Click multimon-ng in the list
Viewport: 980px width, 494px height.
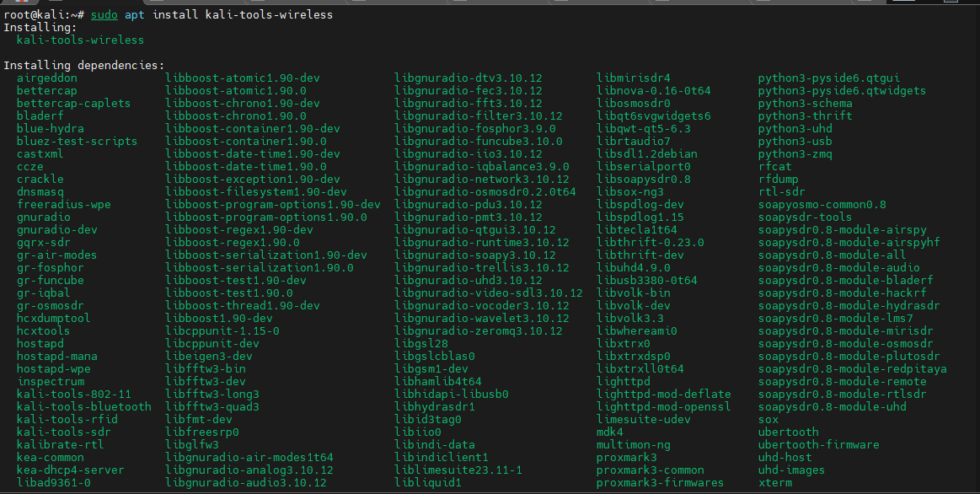[633, 444]
